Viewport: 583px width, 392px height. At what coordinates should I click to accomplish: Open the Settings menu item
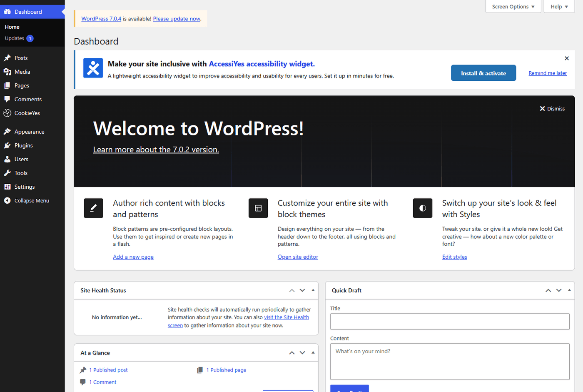pos(32,187)
